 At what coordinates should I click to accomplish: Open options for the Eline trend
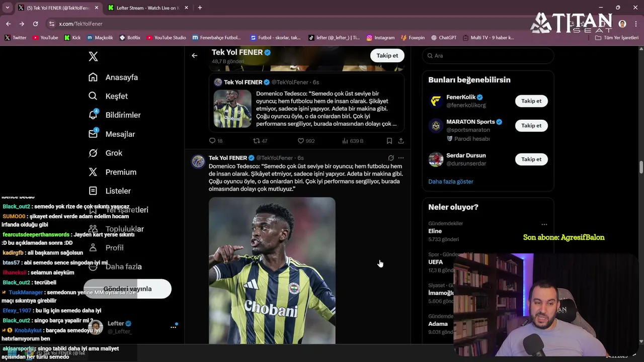click(x=544, y=225)
